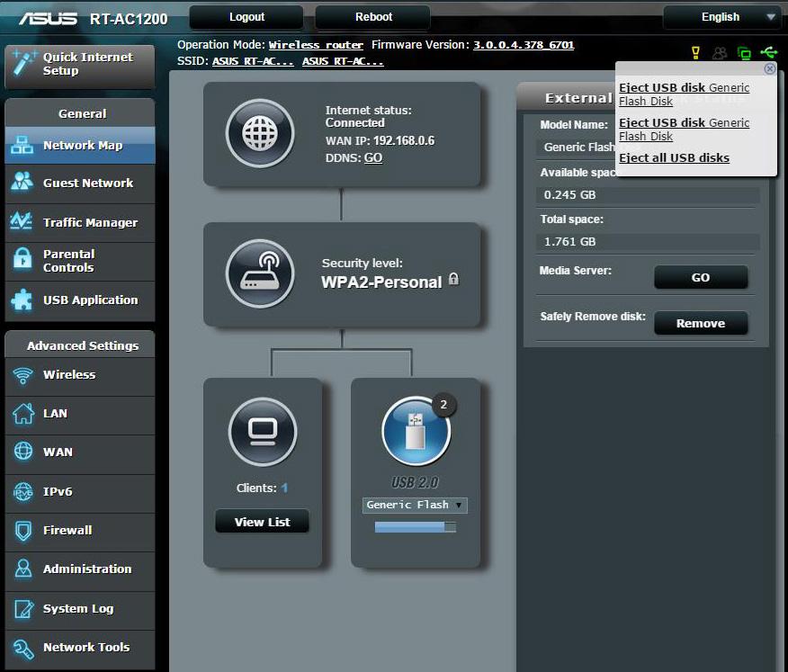Click the LAN house icon
The image size is (788, 672).
tap(23, 414)
